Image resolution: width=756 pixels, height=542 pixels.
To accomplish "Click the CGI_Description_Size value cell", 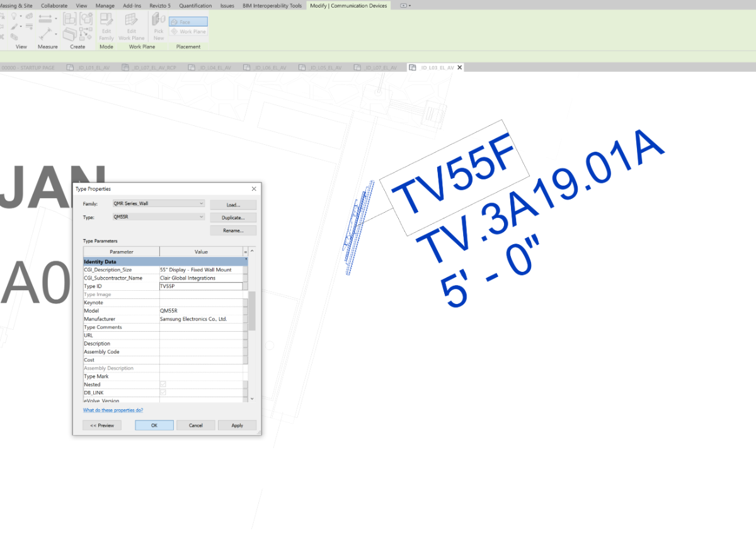I will coord(201,269).
